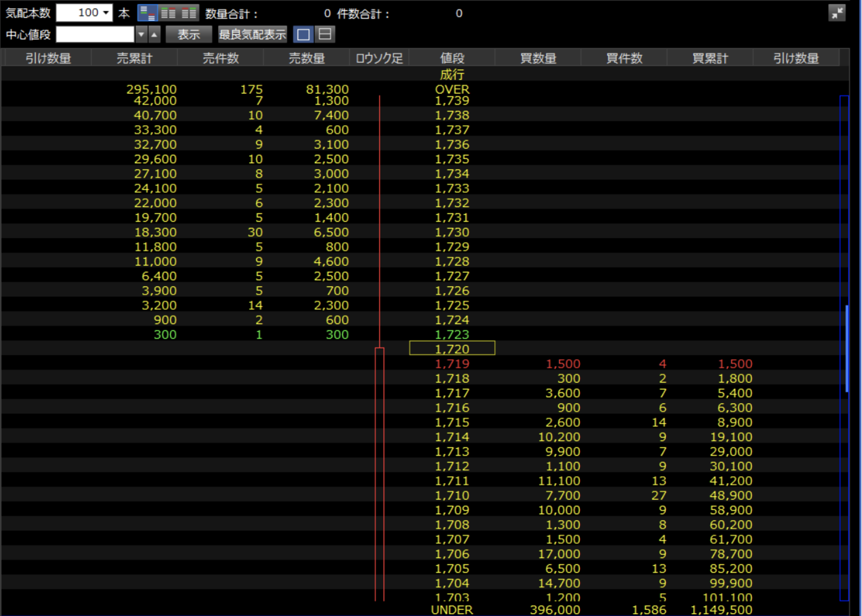Click the 表示 button

pos(189,34)
